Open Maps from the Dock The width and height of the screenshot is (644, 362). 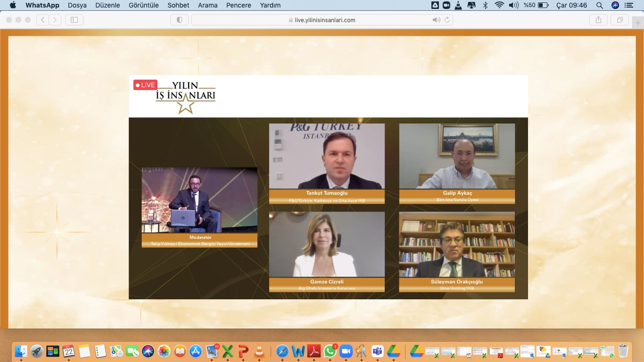point(116,351)
